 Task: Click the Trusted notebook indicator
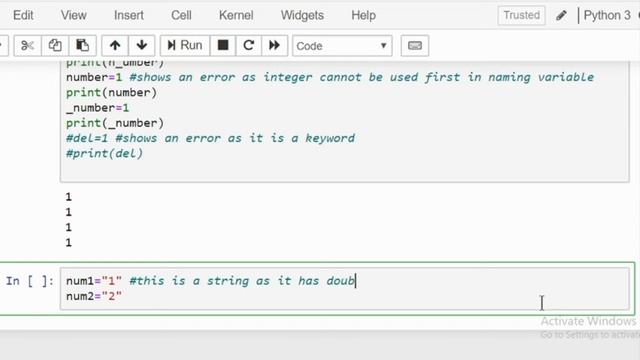(x=521, y=16)
